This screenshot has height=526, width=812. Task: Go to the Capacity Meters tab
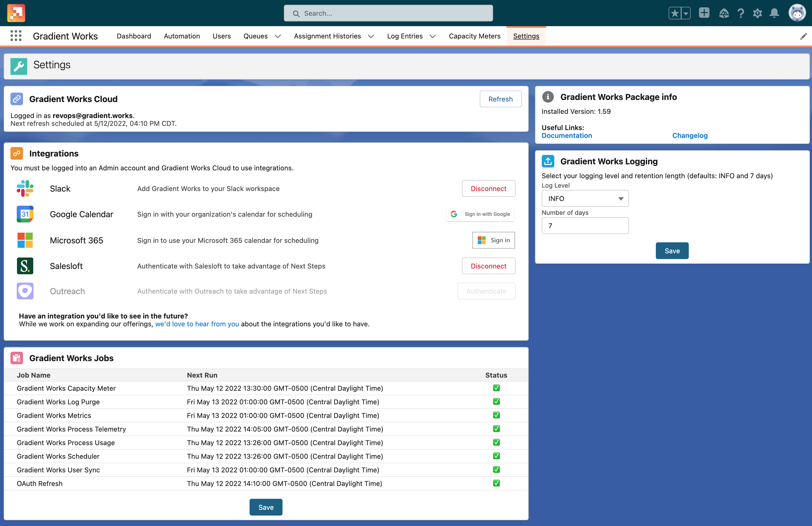(x=474, y=36)
